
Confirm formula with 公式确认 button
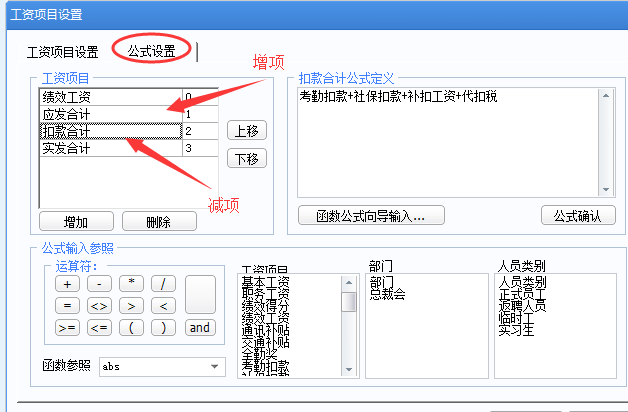click(x=578, y=215)
